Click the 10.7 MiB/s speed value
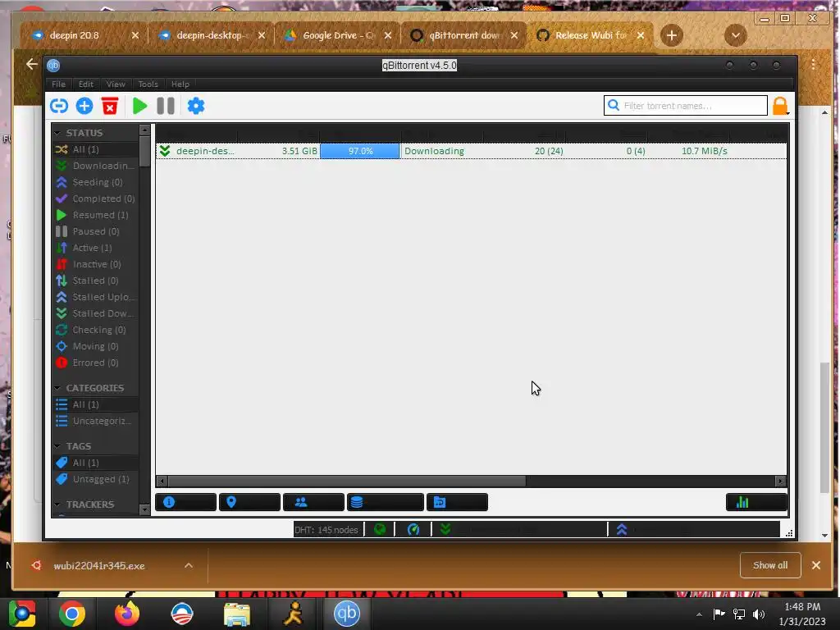 [x=704, y=151]
